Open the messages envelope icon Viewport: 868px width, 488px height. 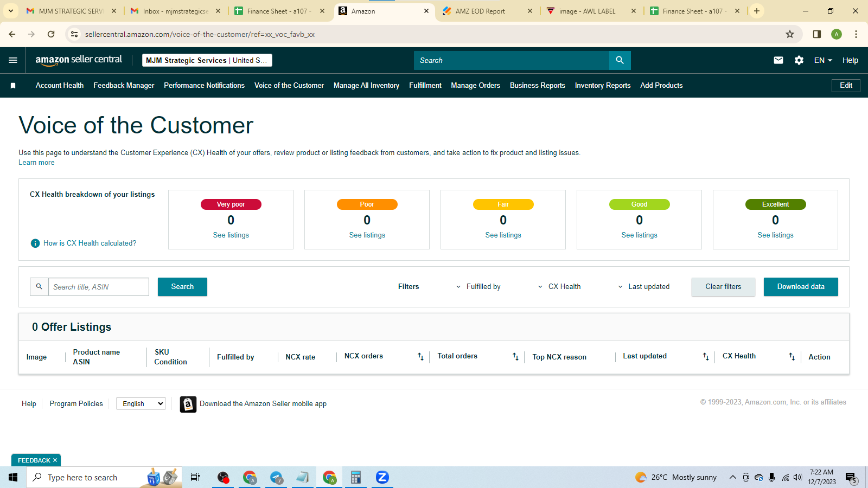(x=778, y=60)
